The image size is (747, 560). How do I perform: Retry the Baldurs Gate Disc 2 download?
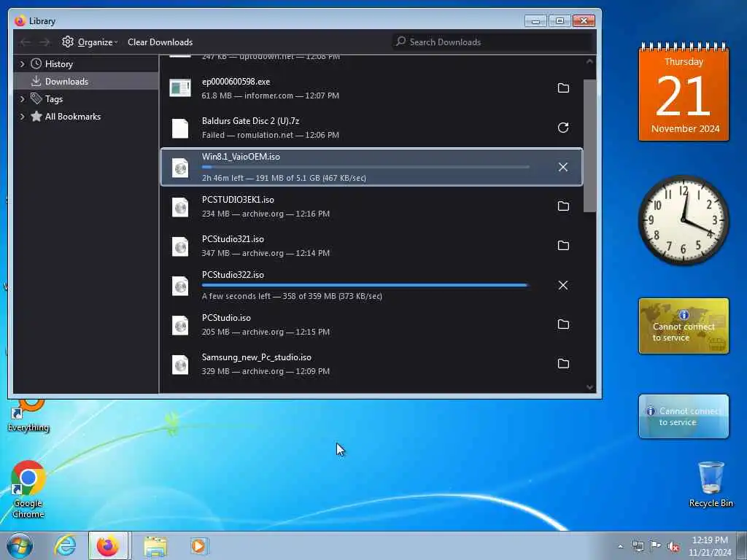[563, 128]
